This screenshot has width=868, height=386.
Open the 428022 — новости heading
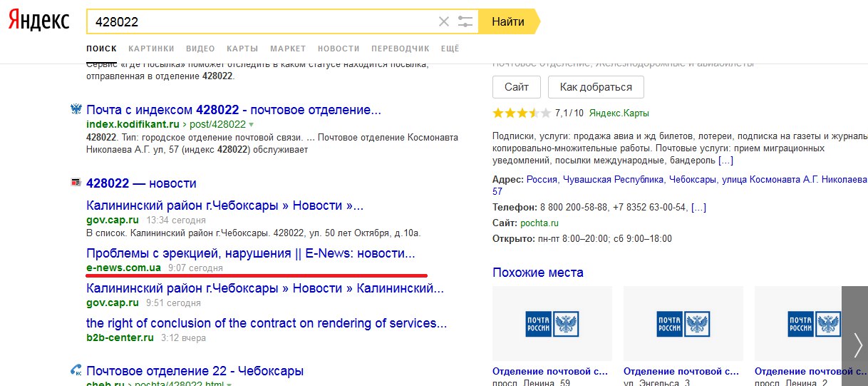pos(141,183)
